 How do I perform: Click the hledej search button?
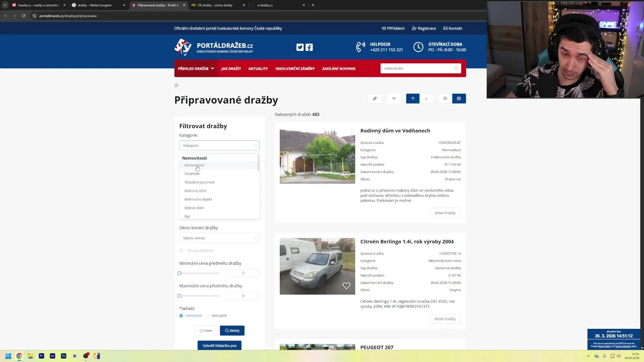232,330
